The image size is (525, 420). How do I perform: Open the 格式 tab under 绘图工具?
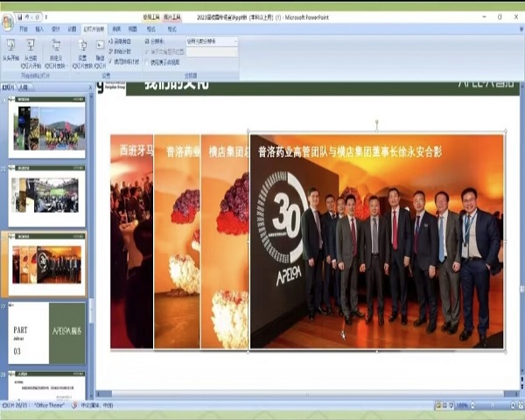[151, 30]
